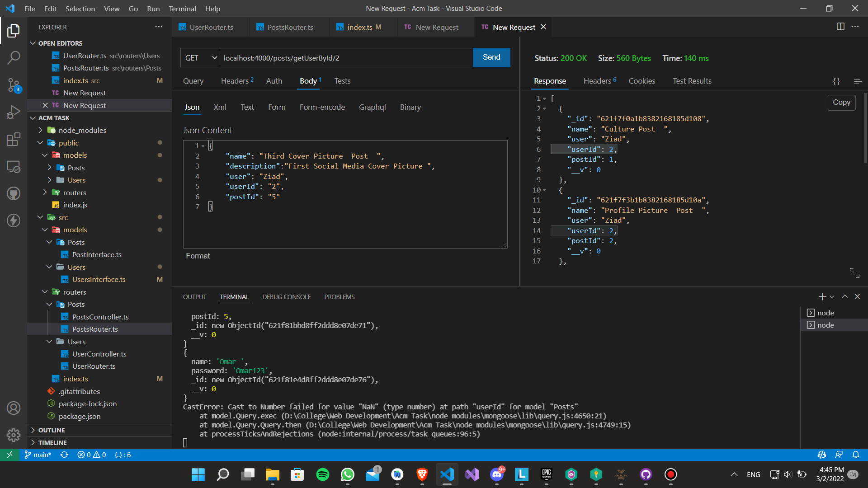The image size is (868, 488).
Task: Expand response to fullscreen arrows icon
Action: [854, 273]
